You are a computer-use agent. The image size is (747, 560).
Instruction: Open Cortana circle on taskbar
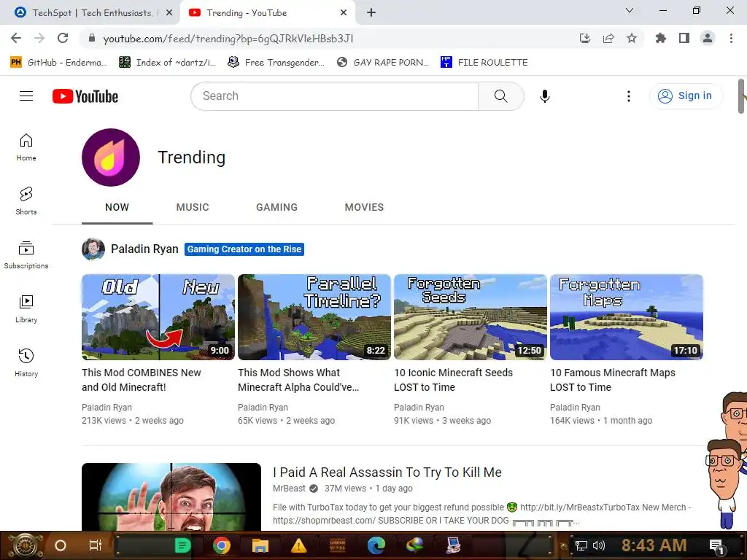61,545
